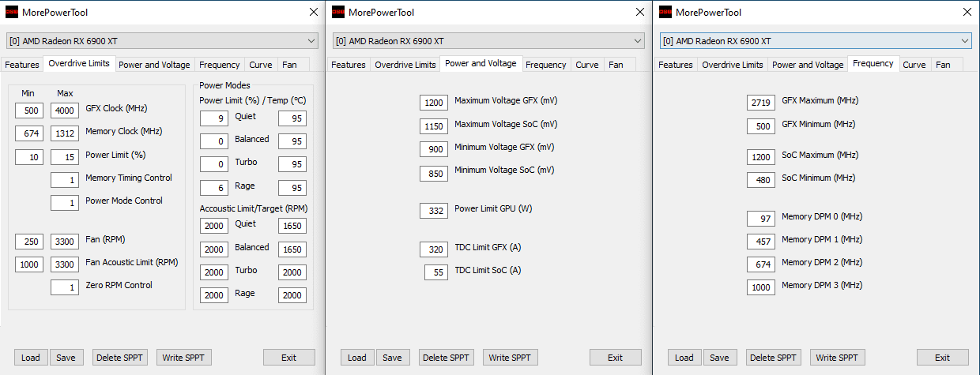The width and height of the screenshot is (980, 375).
Task: Click Maximum Voltage SoC field showing 1150
Action: [x=434, y=126]
